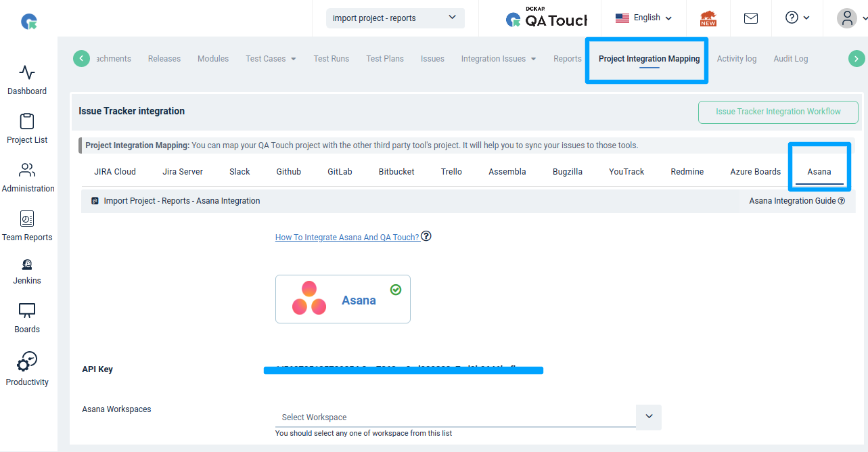Open the mail envelope icon
The width and height of the screenshot is (868, 452).
click(x=751, y=18)
